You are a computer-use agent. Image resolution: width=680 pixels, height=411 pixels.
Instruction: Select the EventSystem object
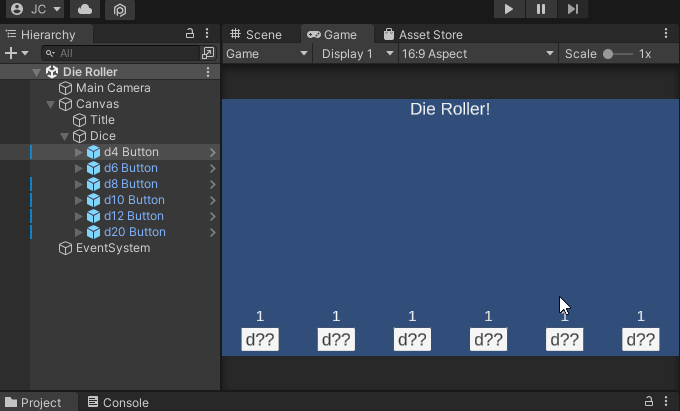click(x=113, y=248)
